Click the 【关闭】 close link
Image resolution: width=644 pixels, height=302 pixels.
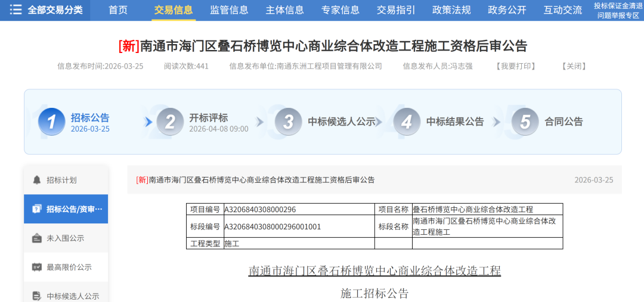click(x=574, y=66)
